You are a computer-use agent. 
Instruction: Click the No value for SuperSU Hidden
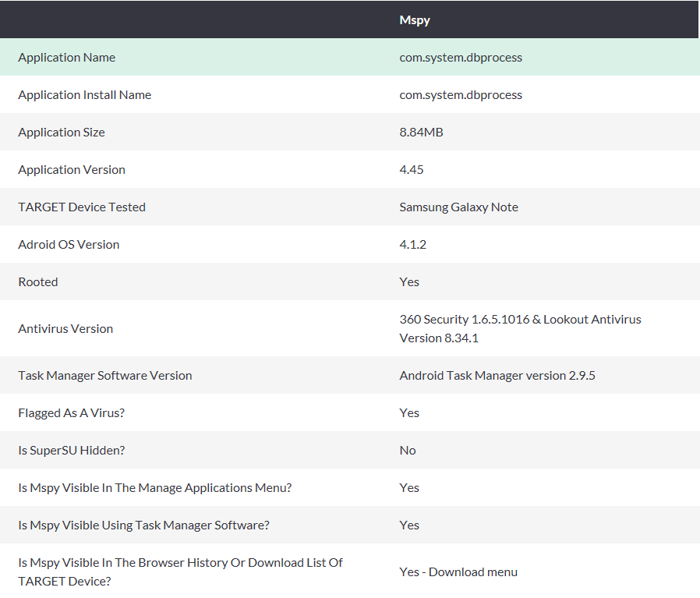click(407, 450)
